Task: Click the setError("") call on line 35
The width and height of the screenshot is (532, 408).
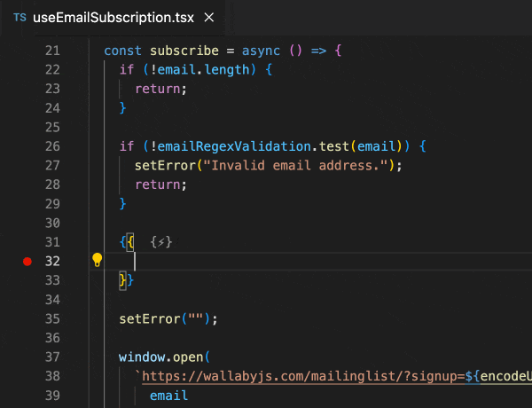Action: [x=168, y=318]
